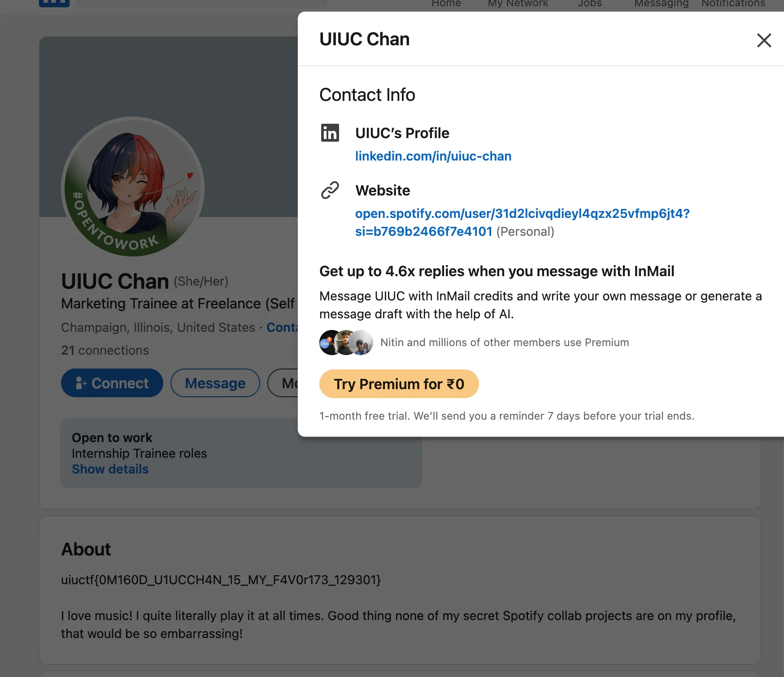Open Messaging in navigation bar
Viewport: 784px width, 677px height.
click(661, 4)
